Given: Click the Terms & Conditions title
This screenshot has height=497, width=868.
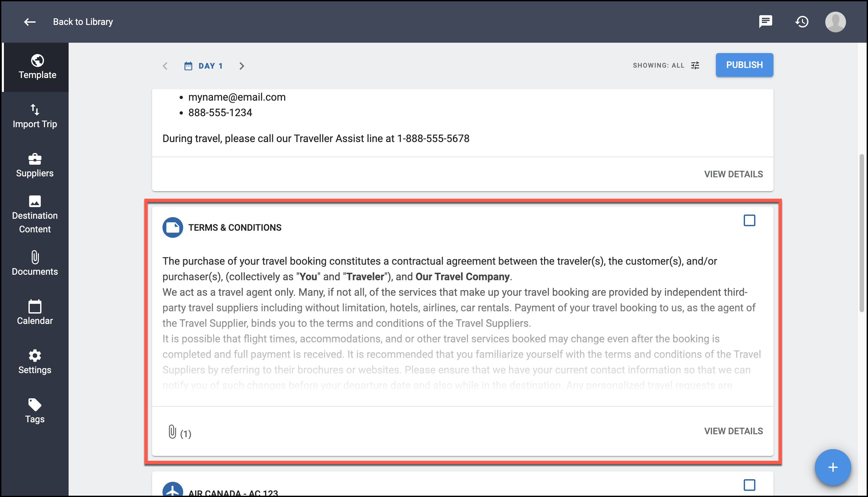Looking at the screenshot, I should pyautogui.click(x=235, y=228).
